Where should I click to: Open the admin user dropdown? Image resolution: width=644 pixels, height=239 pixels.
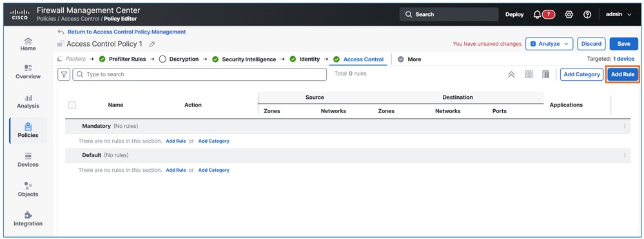point(619,14)
